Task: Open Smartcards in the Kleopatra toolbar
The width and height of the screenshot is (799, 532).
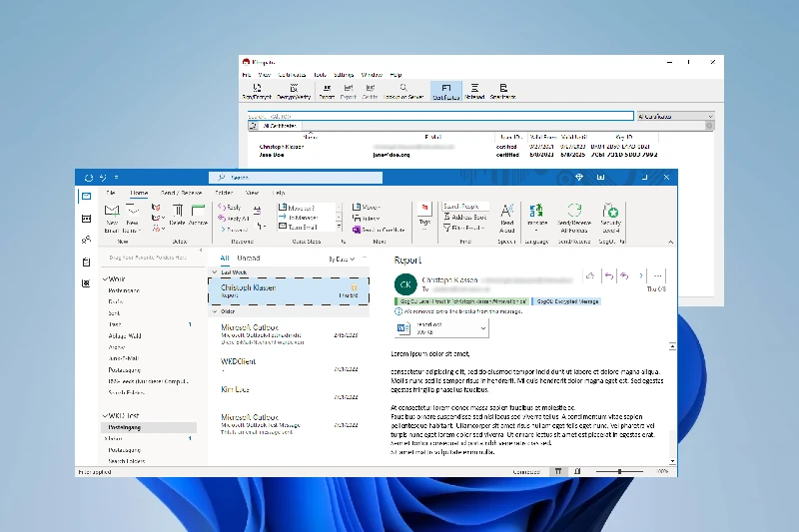Action: (503, 91)
